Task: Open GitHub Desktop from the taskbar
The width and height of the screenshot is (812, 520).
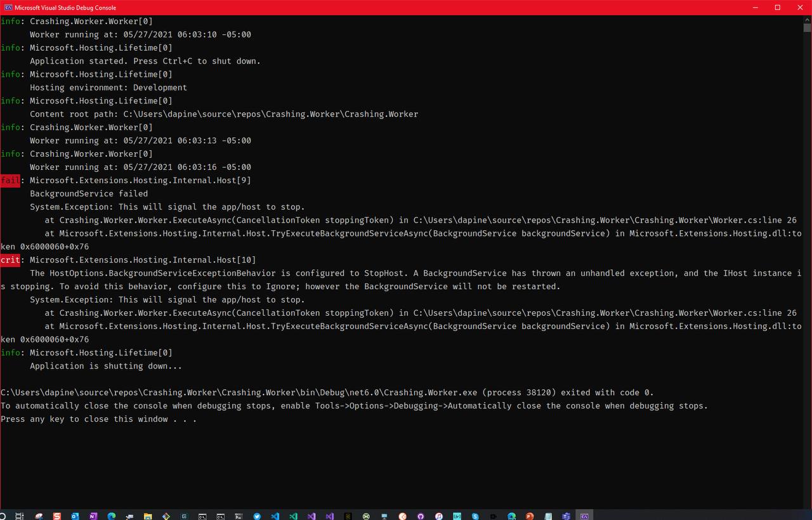Action: tap(421, 516)
